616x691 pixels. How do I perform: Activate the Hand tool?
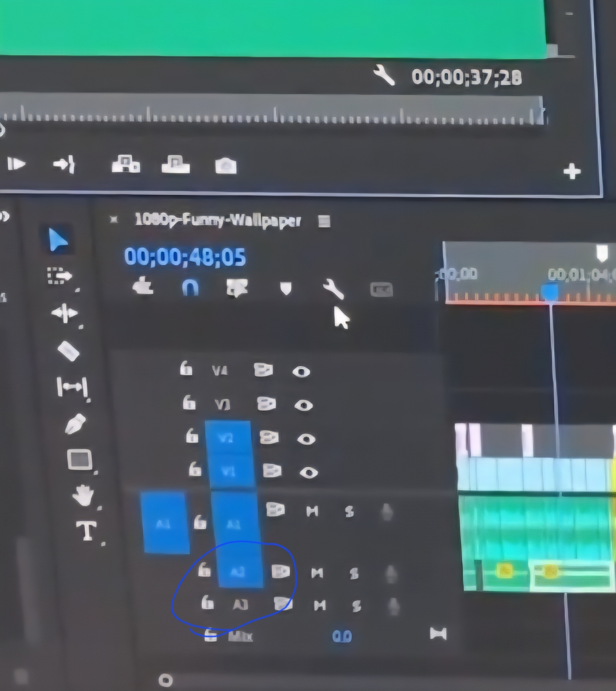pos(83,495)
